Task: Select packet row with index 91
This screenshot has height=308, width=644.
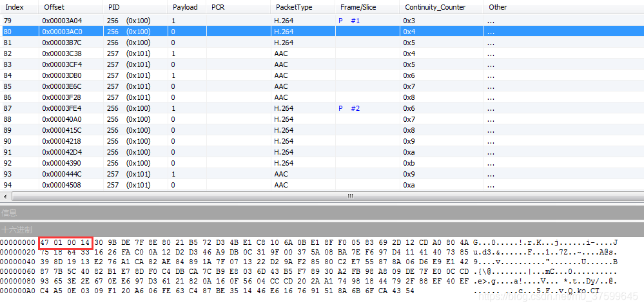Action: (322, 152)
